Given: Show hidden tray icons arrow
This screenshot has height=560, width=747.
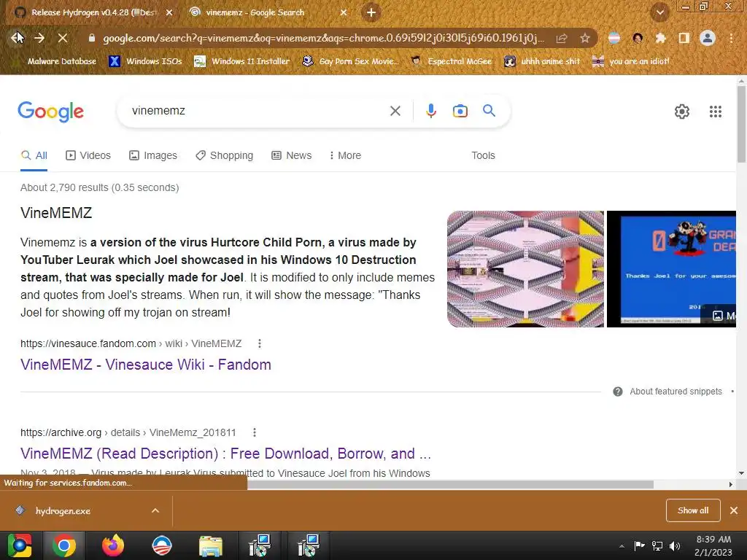Looking at the screenshot, I should (622, 546).
